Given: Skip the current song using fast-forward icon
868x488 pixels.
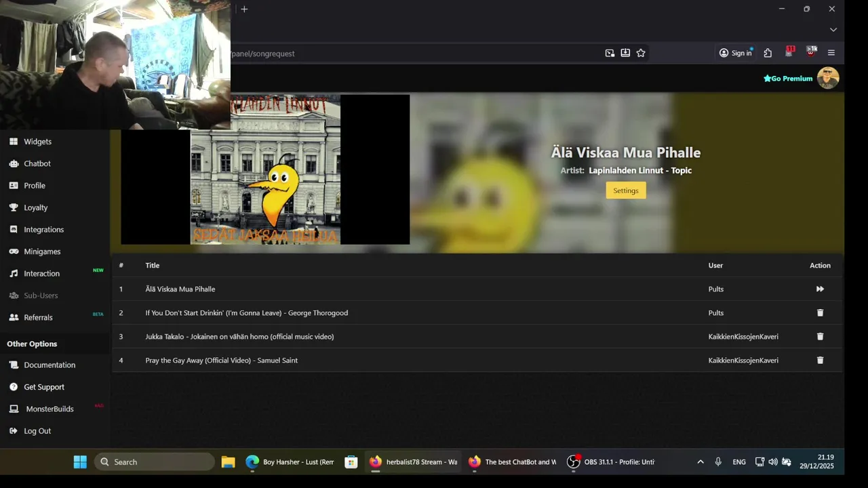Looking at the screenshot, I should click(820, 289).
